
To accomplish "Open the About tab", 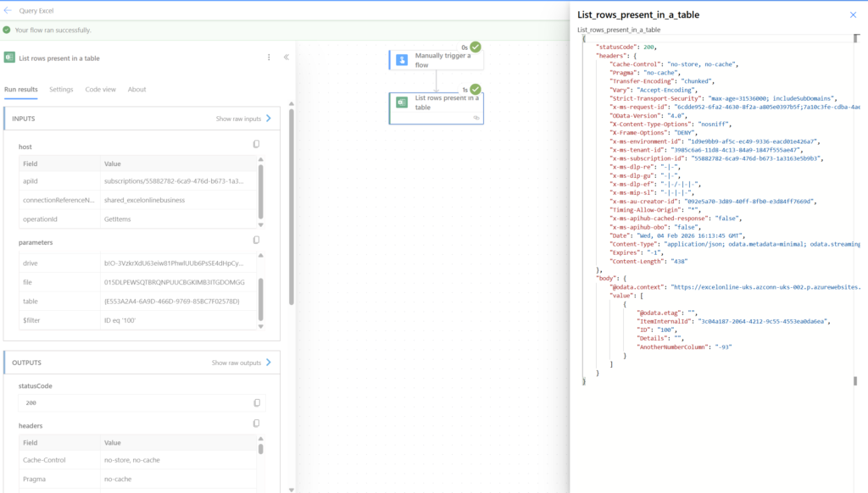I will click(x=136, y=89).
